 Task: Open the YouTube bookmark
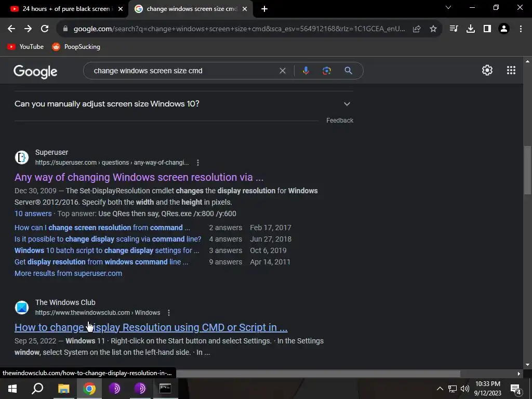[25, 47]
